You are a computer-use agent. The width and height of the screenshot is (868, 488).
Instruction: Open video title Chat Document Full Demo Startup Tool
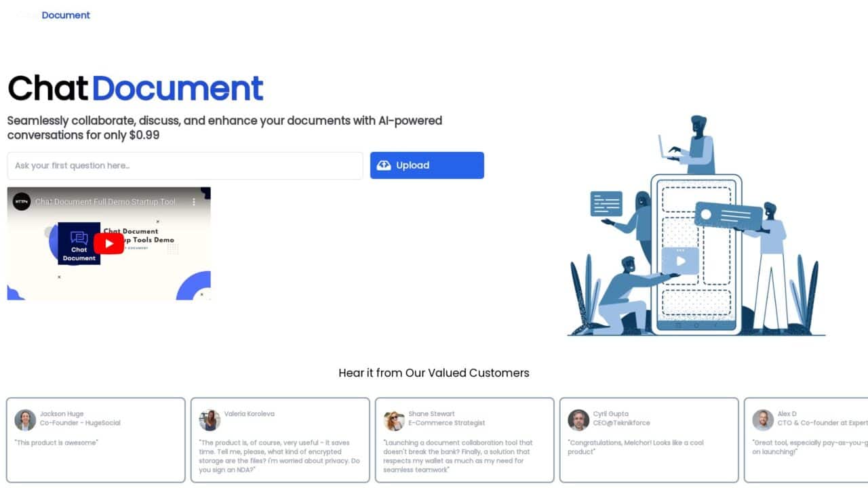tap(104, 201)
